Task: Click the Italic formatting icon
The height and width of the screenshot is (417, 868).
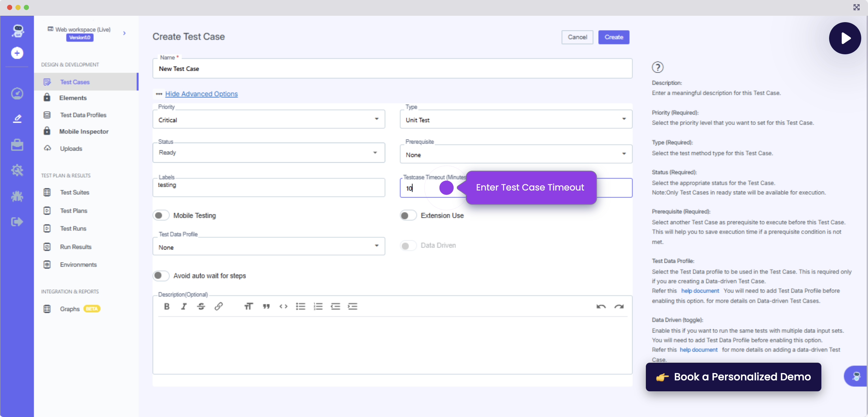Action: pyautogui.click(x=184, y=306)
